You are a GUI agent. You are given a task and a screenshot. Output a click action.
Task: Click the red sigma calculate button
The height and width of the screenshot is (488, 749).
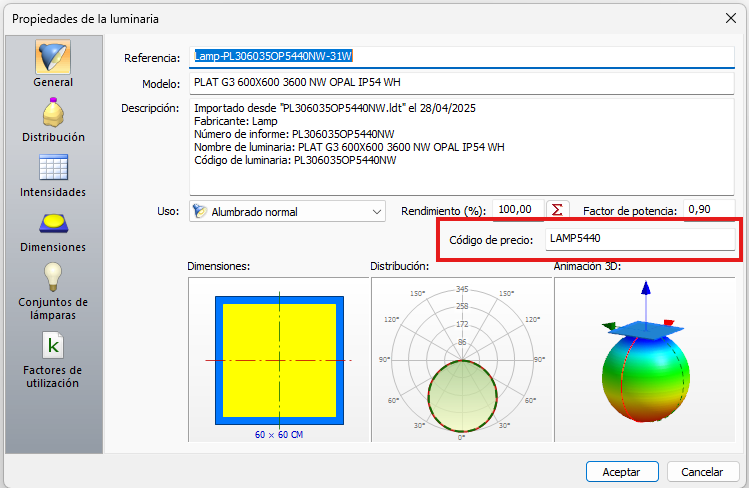pos(559,210)
